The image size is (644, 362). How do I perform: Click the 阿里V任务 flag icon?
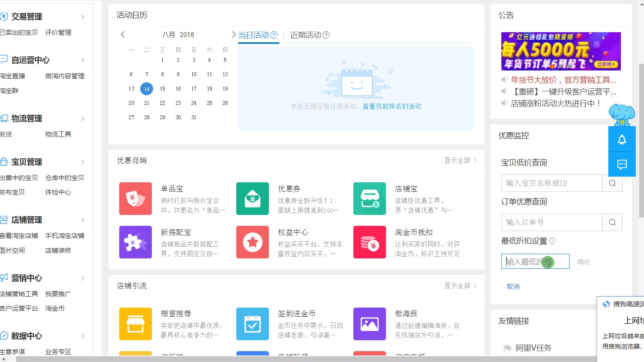[507, 348]
